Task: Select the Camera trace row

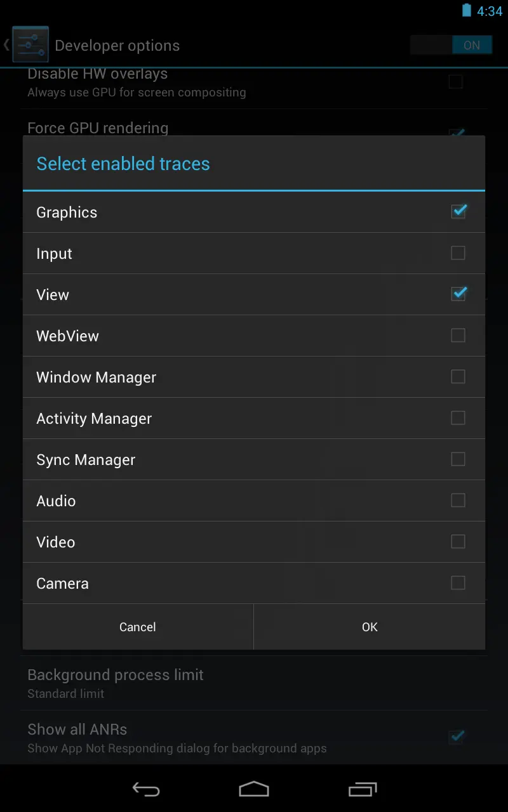Action: pos(254,583)
